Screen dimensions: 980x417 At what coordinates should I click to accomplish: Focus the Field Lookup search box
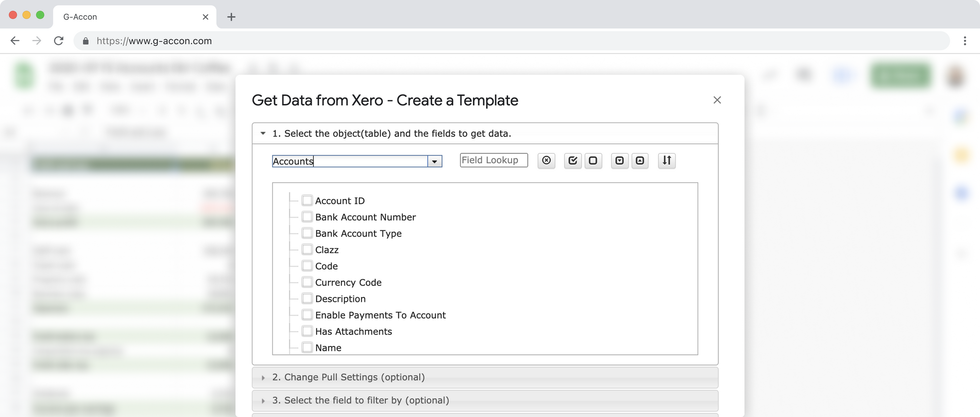point(493,160)
